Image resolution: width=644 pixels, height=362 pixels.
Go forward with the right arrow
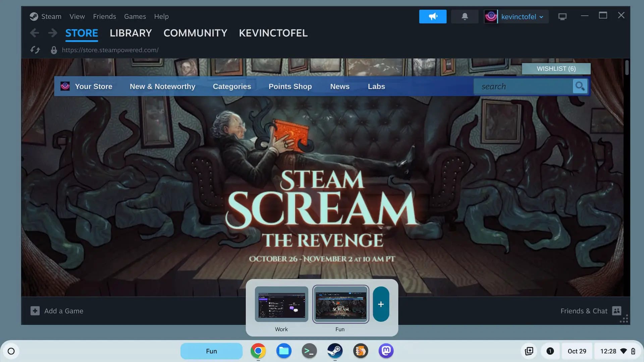tap(53, 33)
